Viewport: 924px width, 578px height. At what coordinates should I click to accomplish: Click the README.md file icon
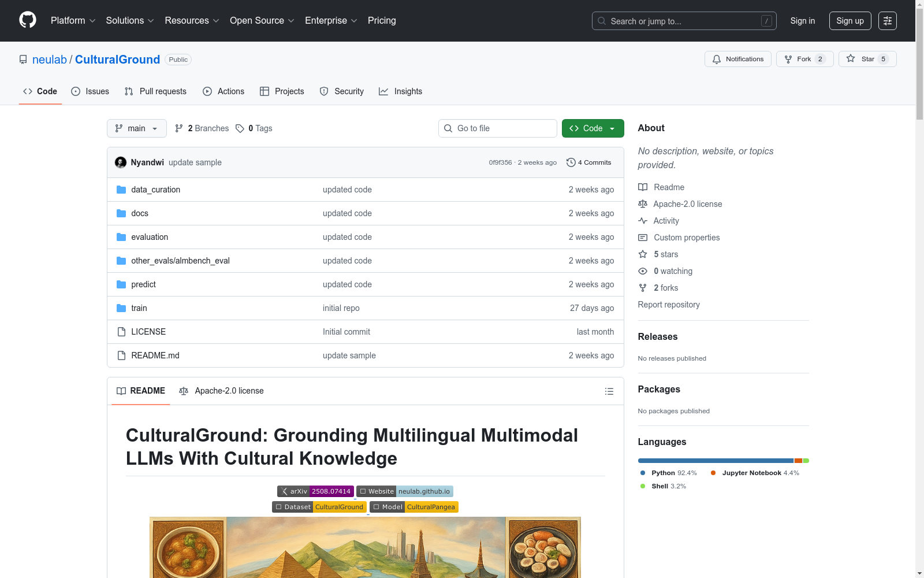coord(121,355)
